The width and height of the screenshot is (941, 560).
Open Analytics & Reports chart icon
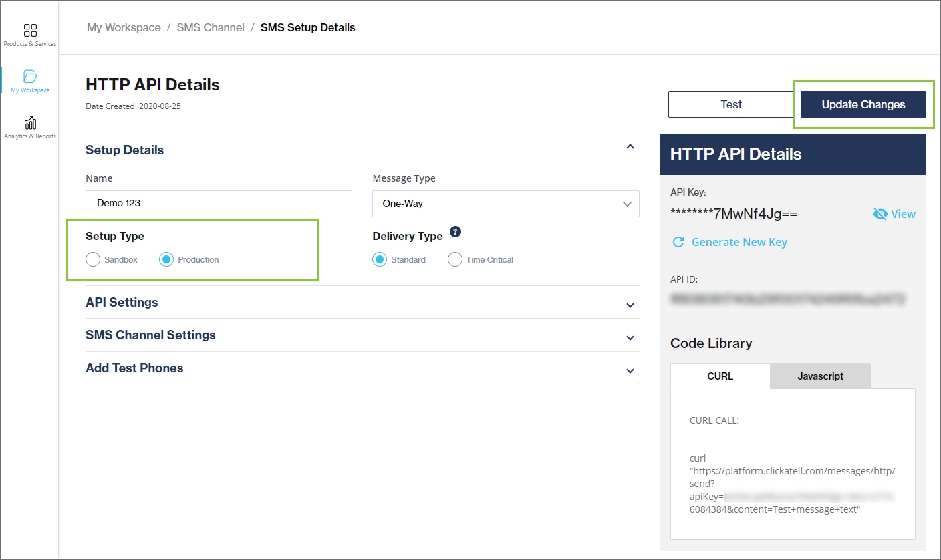(x=30, y=123)
